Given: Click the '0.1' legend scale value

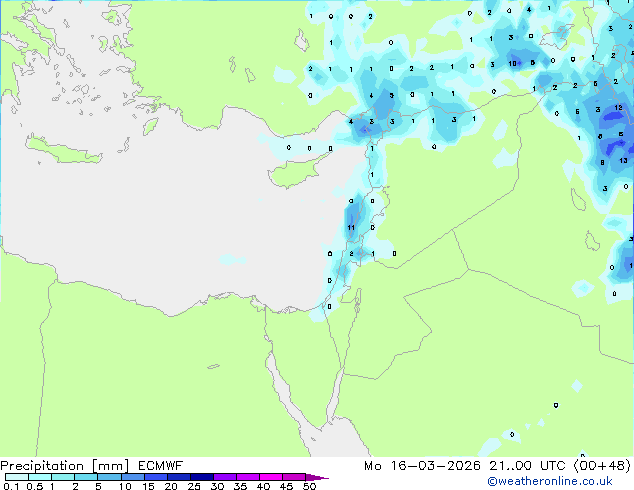Looking at the screenshot, I should point(11,486).
